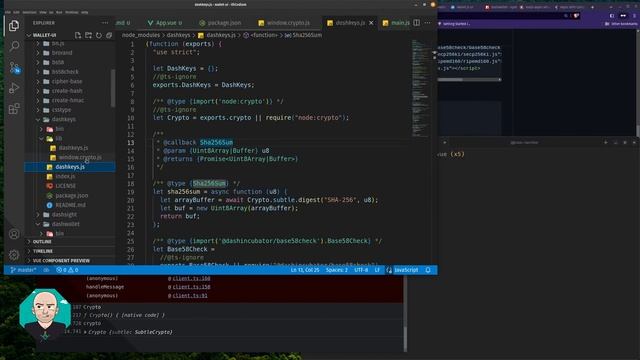Click the UTF-8 encoding indicator
The width and height of the screenshot is (640, 360).
tap(361, 270)
